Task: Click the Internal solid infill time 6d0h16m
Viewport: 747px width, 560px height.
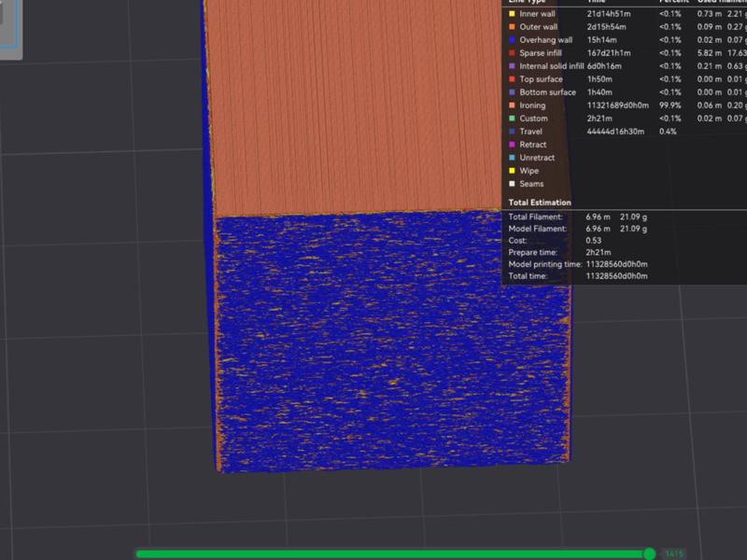Action: 604,66
